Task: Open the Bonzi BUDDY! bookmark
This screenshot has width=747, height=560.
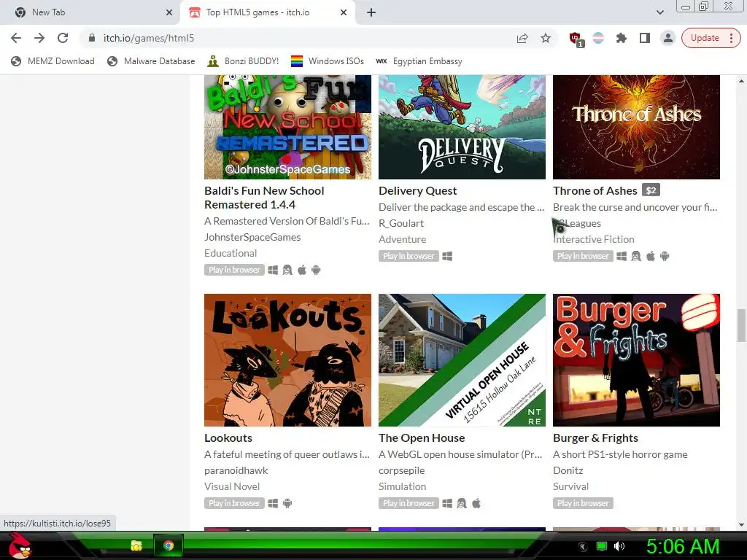Action: click(244, 61)
